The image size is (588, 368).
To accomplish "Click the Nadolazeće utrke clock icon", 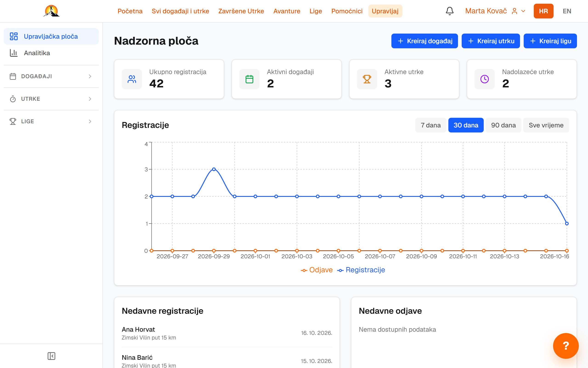I will 484,79.
